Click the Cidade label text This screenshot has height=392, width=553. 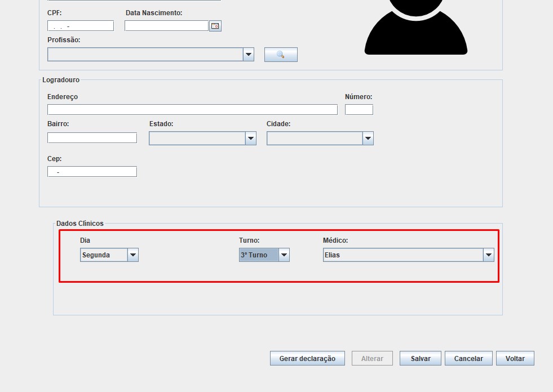point(278,124)
